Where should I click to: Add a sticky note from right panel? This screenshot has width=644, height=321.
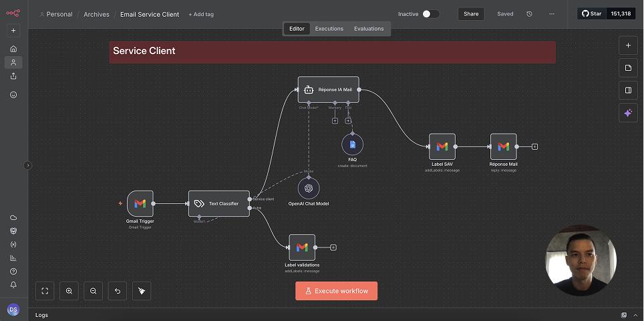tap(628, 68)
